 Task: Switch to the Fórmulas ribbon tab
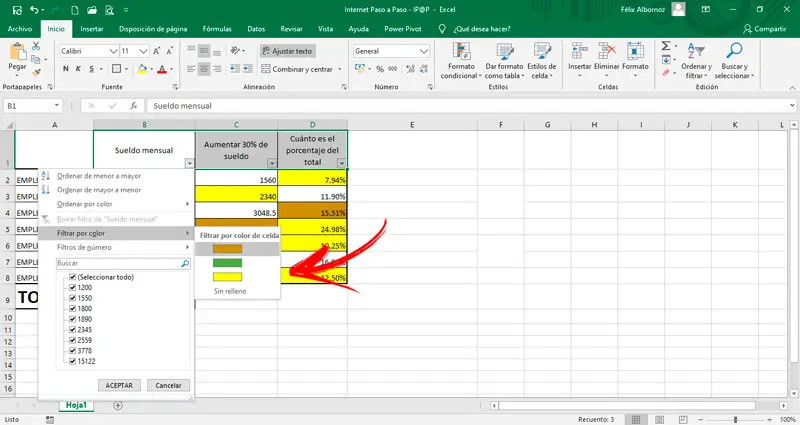[217, 29]
